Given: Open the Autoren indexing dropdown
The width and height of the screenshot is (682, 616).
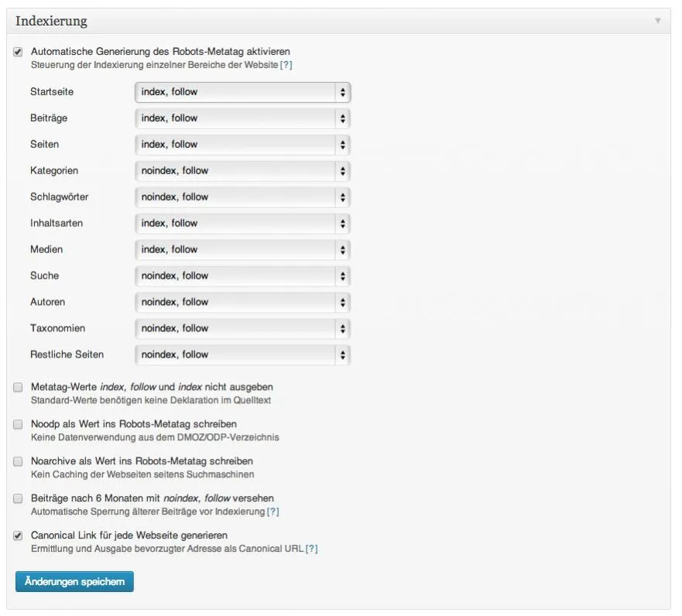Looking at the screenshot, I should [243, 303].
